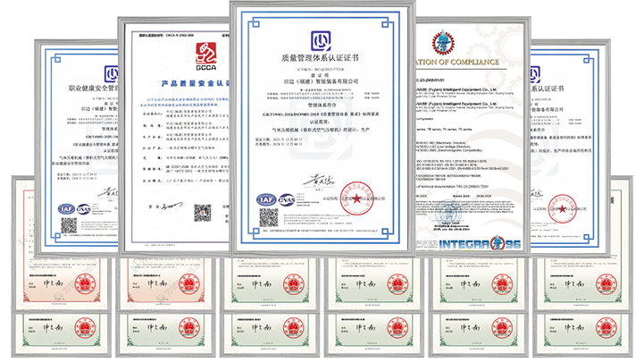The height and width of the screenshot is (363, 644).
Task: Click the blue logo on 职业健康安全管理 certificate
Action: 112,75
